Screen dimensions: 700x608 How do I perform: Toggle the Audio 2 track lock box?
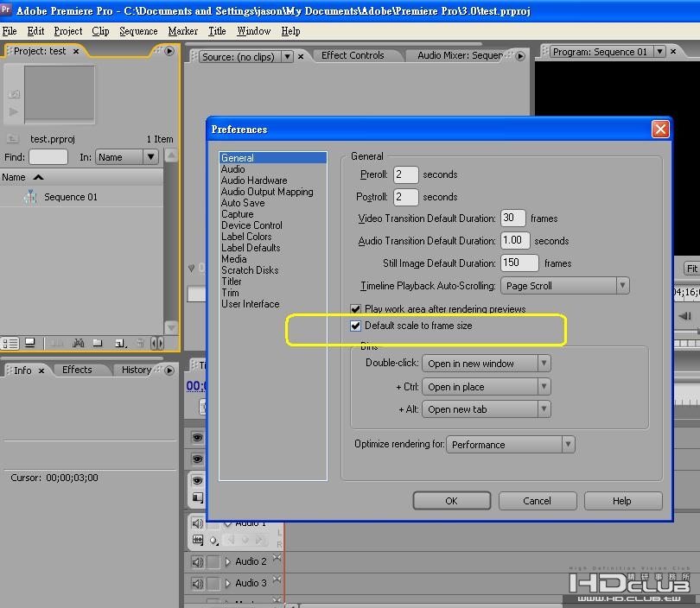213,561
